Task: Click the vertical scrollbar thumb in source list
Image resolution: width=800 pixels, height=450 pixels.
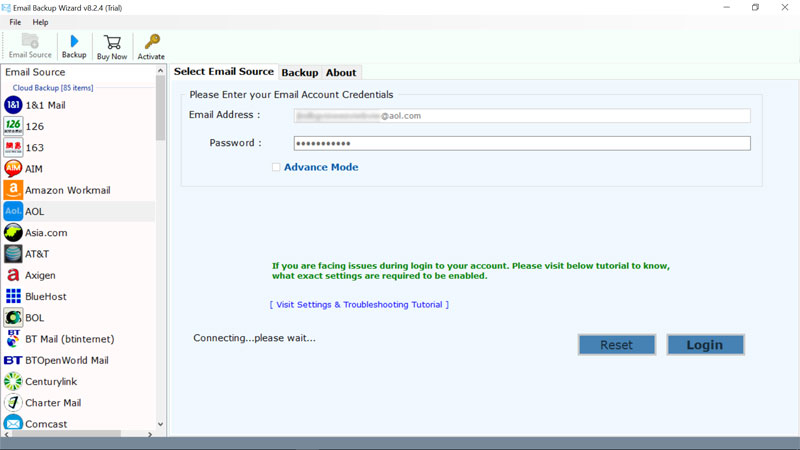Action: tap(161, 107)
